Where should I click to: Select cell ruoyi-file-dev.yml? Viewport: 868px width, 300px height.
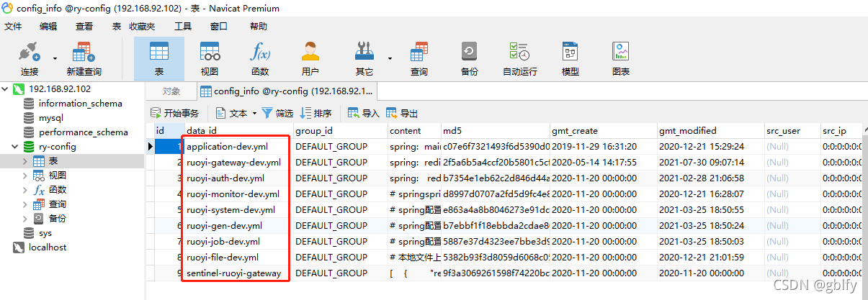[238, 257]
